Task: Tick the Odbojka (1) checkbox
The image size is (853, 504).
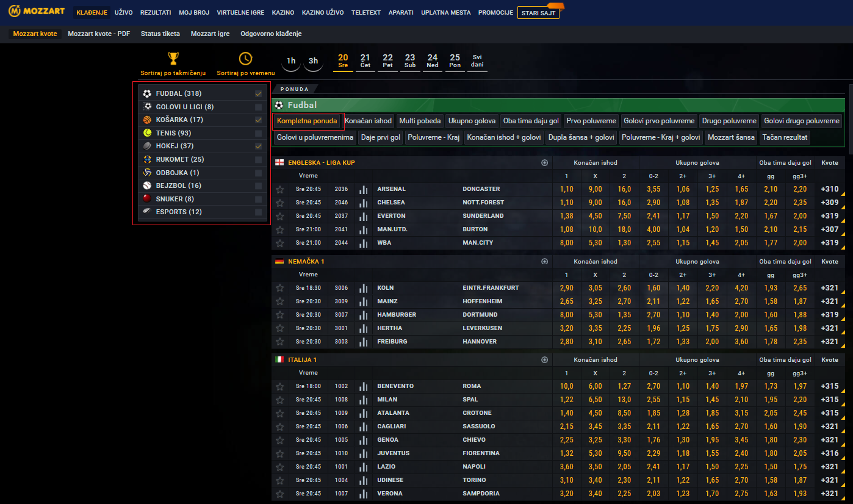Action: (259, 173)
